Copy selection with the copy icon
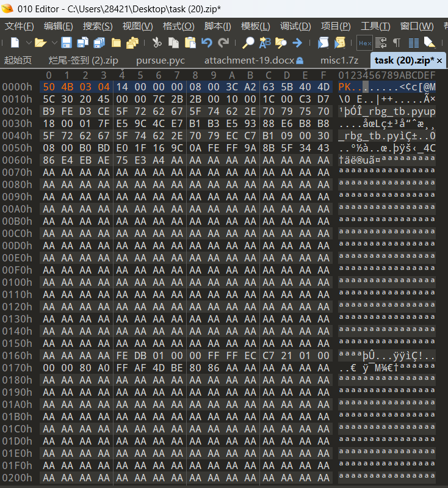448x488 pixels. (173, 43)
